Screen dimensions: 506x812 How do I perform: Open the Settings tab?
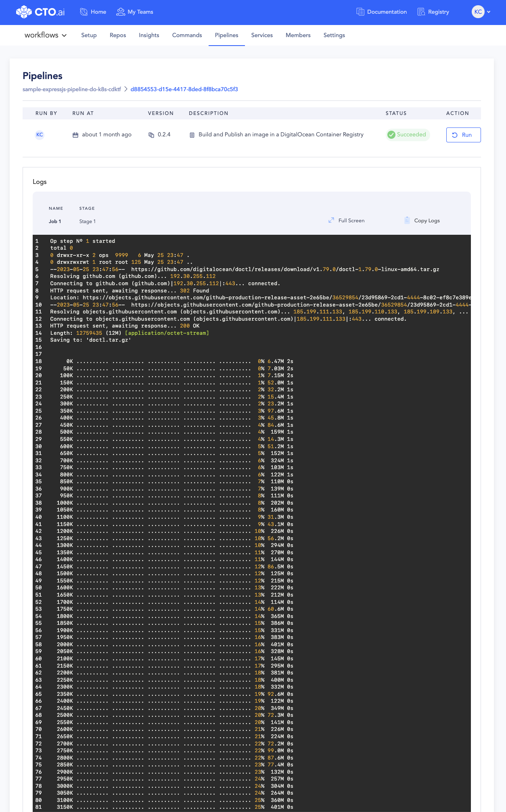pos(334,35)
